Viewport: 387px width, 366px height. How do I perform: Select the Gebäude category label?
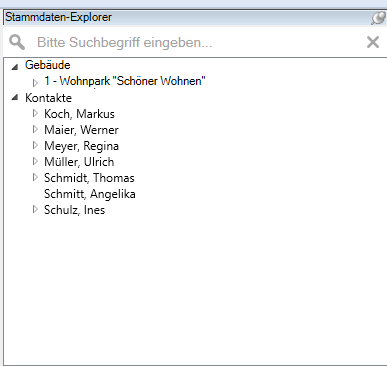click(48, 65)
